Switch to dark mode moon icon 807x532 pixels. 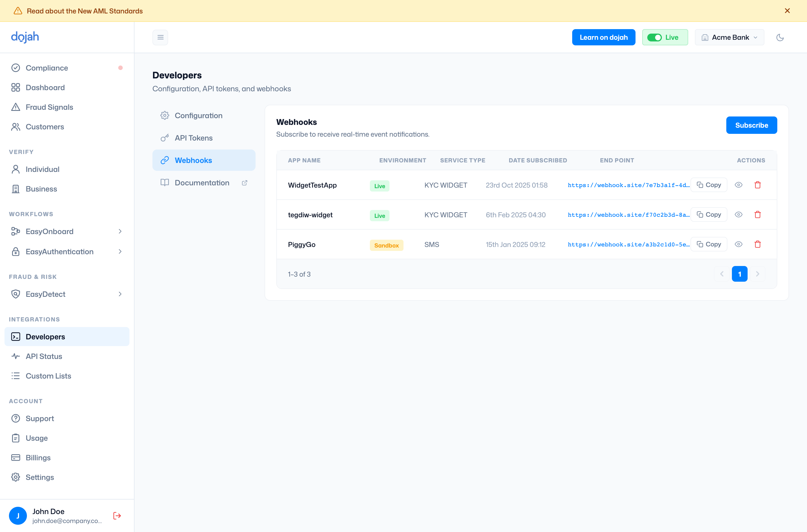pyautogui.click(x=780, y=37)
